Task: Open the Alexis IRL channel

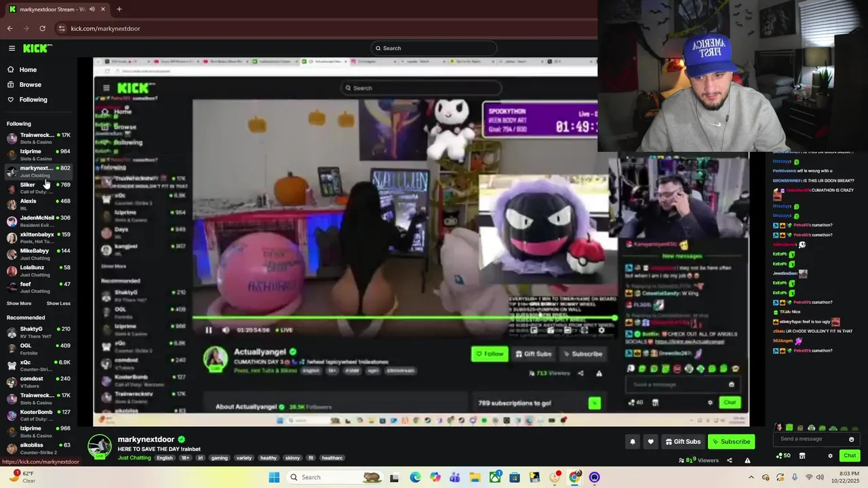Action: point(38,204)
